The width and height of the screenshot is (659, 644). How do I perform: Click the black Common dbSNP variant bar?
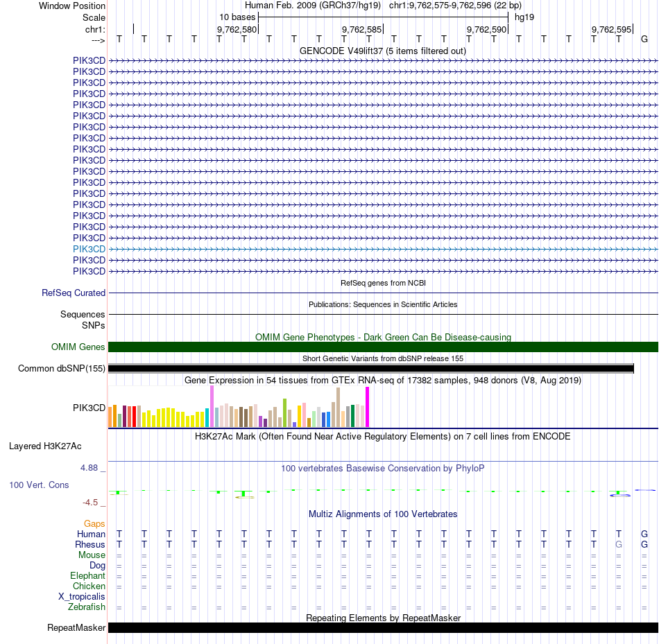pyautogui.click(x=370, y=369)
